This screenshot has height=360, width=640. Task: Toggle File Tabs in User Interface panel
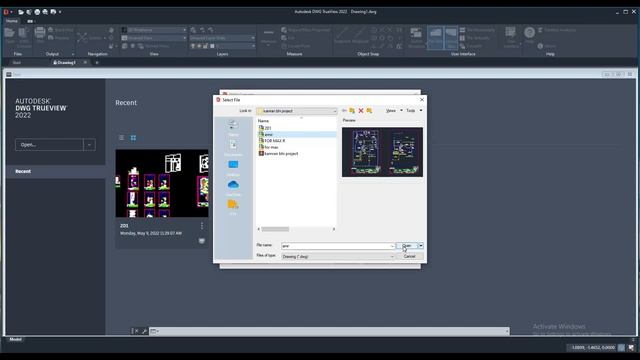[x=436, y=37]
